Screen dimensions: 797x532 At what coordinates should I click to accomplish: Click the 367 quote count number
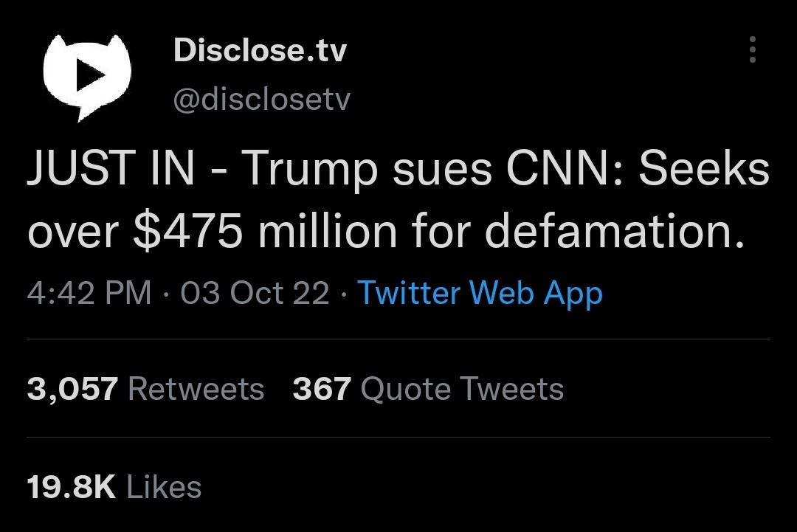(x=321, y=389)
